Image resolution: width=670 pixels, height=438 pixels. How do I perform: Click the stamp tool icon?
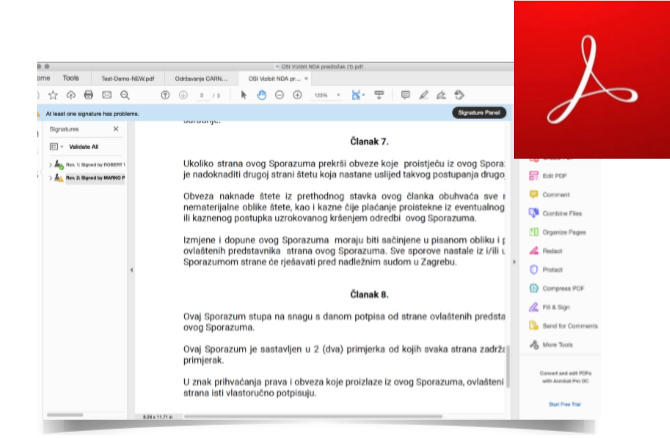click(459, 95)
